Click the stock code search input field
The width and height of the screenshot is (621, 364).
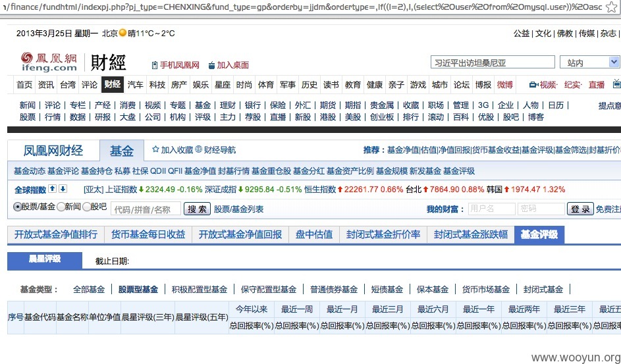pos(146,209)
